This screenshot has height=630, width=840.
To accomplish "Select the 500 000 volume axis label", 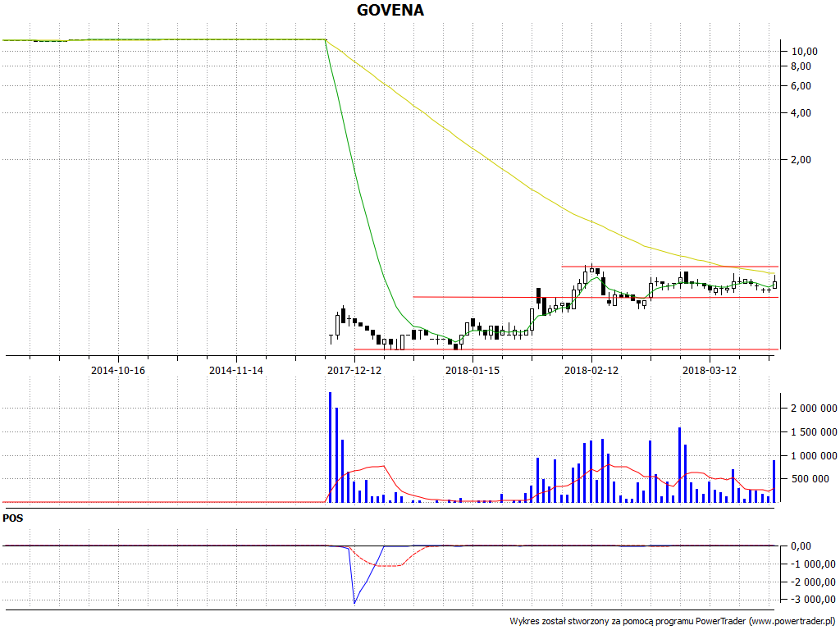I will (x=811, y=479).
